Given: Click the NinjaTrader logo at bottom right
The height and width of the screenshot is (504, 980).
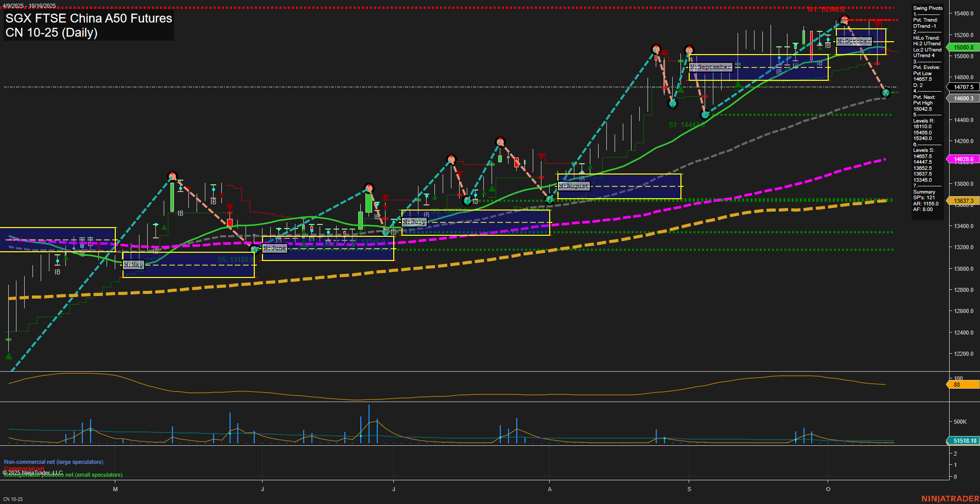Looking at the screenshot, I should click(950, 498).
